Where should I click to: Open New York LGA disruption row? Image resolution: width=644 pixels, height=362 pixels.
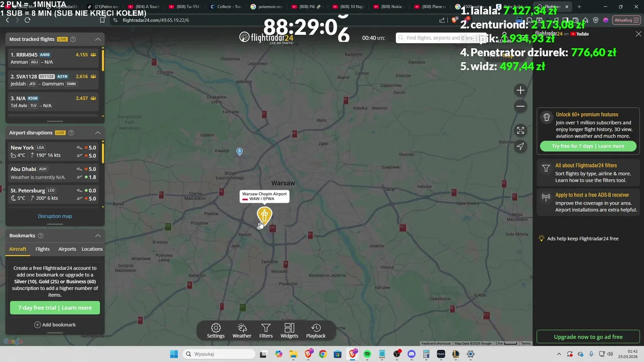pos(53,151)
